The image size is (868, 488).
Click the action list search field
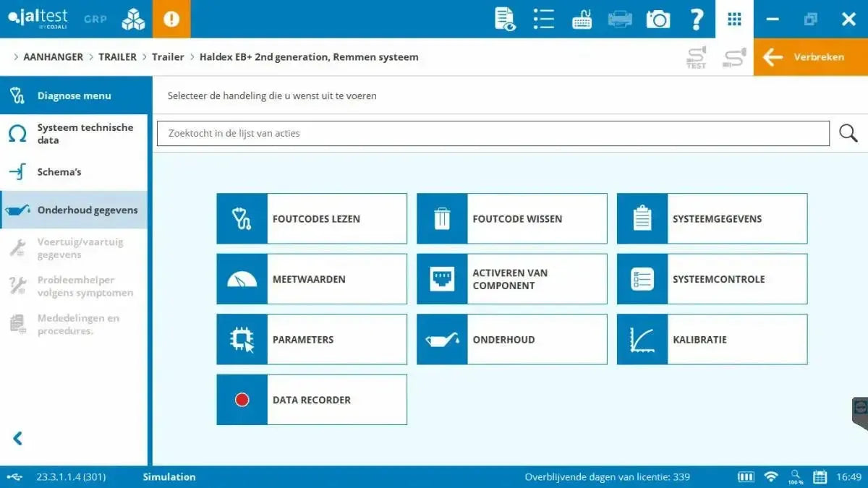pyautogui.click(x=493, y=133)
